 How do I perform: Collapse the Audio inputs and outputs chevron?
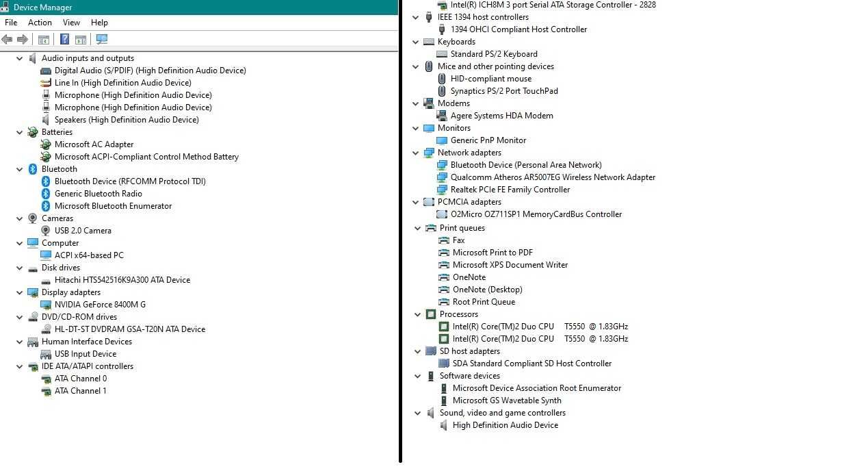[x=19, y=58]
